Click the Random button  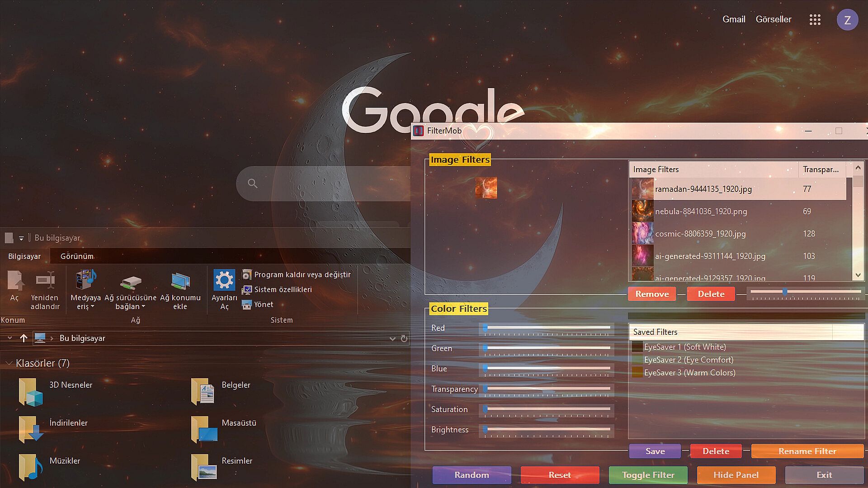[472, 475]
